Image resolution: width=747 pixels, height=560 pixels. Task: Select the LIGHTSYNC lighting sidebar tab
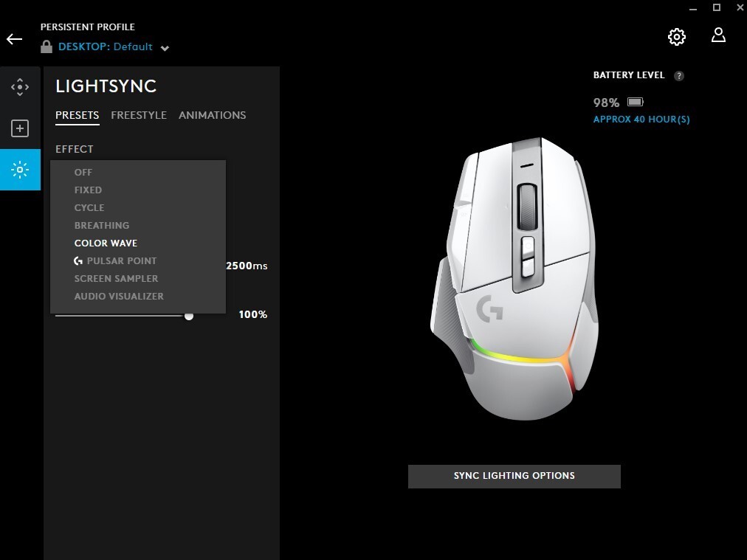pyautogui.click(x=20, y=170)
